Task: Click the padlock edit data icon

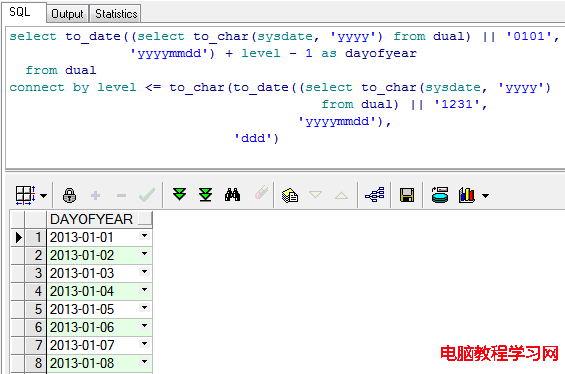Action: point(69,195)
